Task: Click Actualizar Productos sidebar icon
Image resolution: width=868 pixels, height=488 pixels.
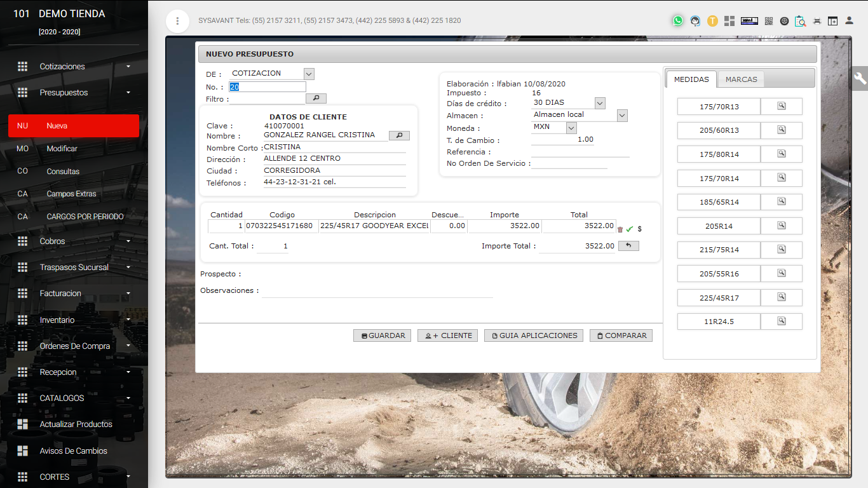Action: (x=22, y=424)
